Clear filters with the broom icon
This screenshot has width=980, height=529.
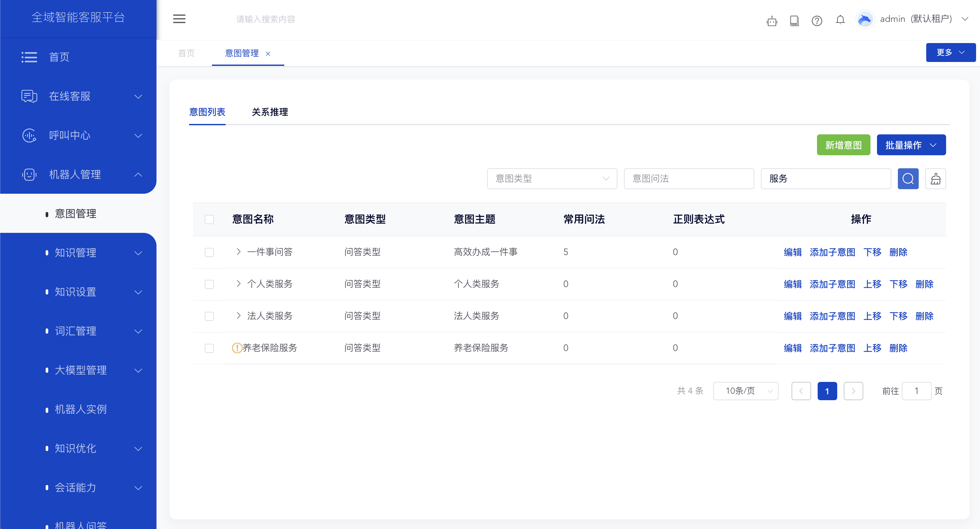(x=936, y=178)
